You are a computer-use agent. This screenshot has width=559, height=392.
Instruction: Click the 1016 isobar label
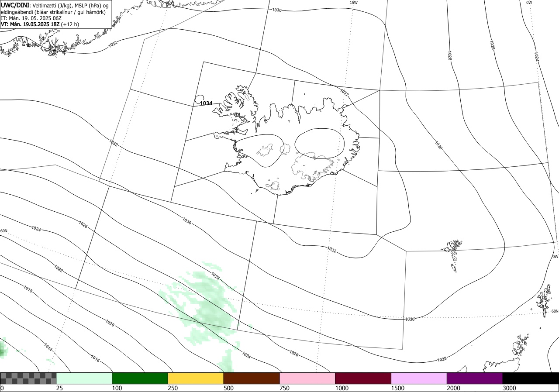[95, 359]
